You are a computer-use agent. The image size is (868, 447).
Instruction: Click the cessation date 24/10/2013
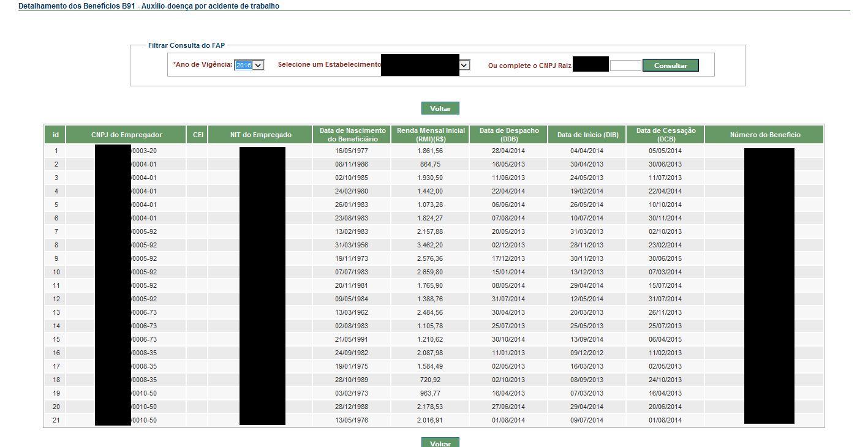click(x=665, y=380)
